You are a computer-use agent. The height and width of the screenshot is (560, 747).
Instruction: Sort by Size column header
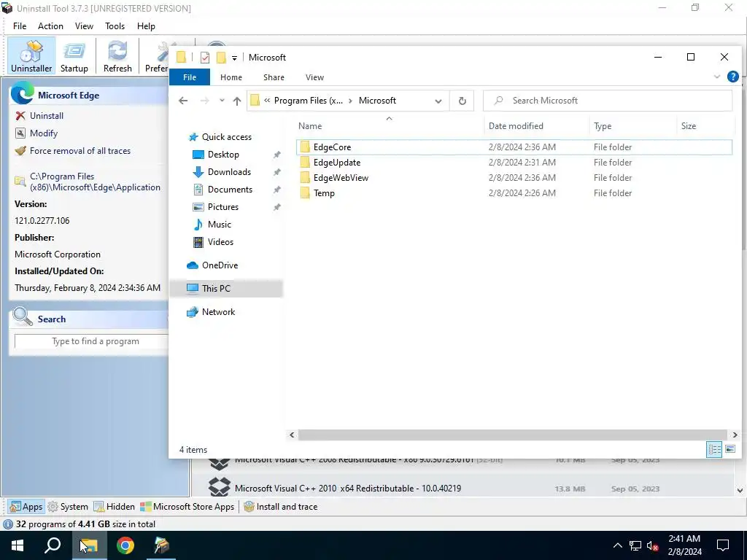(705, 125)
